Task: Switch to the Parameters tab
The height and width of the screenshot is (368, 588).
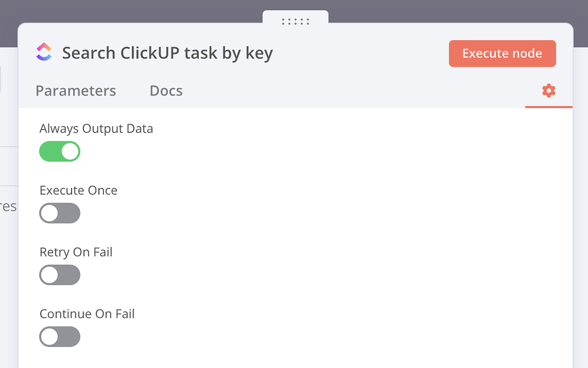Action: click(x=76, y=90)
